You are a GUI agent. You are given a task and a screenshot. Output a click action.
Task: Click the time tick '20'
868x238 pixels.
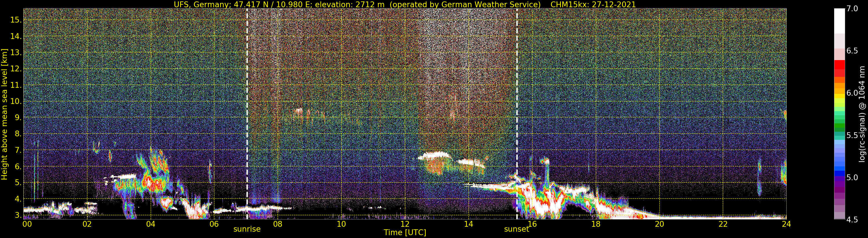659,224
